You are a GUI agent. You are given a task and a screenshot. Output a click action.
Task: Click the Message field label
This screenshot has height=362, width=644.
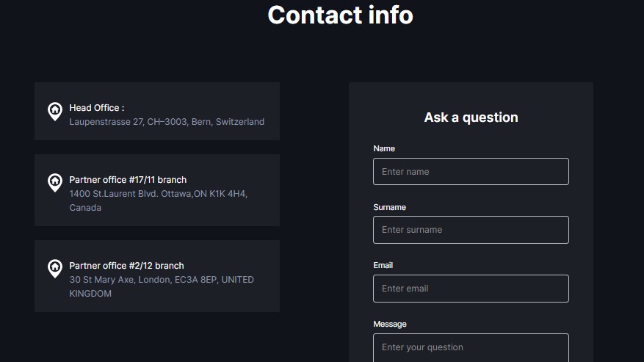pyautogui.click(x=389, y=324)
